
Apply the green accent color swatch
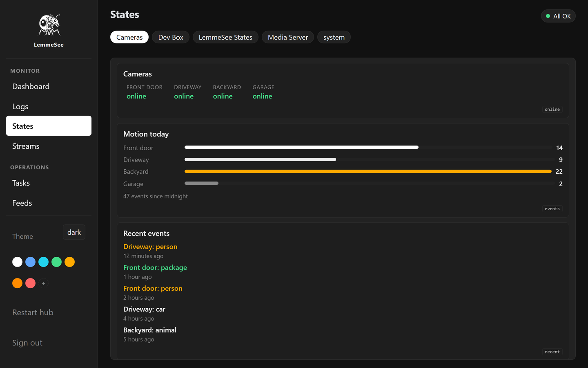pyautogui.click(x=57, y=262)
